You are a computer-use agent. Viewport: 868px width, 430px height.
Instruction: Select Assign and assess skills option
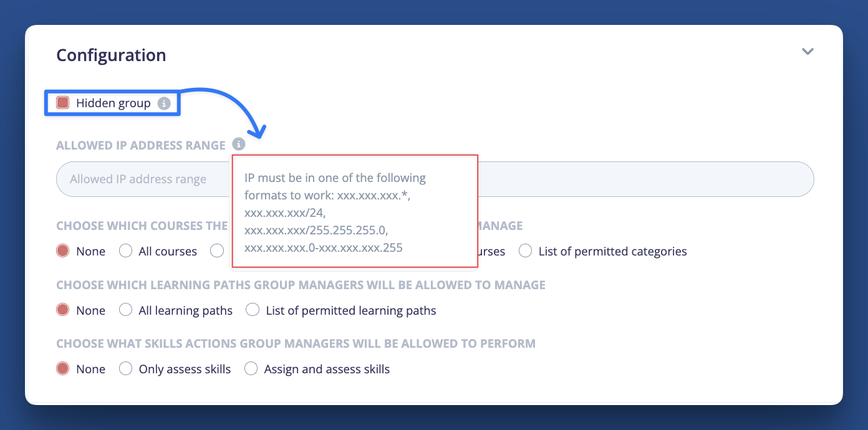[251, 368]
